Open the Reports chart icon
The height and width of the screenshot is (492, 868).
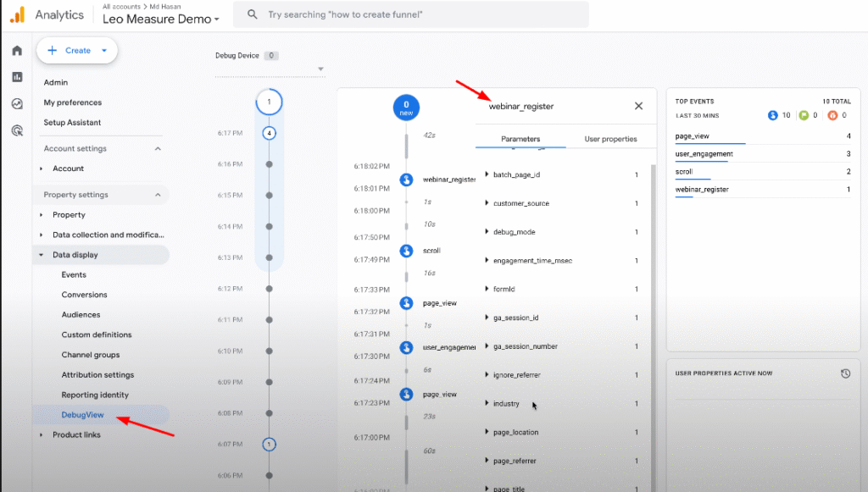click(17, 77)
